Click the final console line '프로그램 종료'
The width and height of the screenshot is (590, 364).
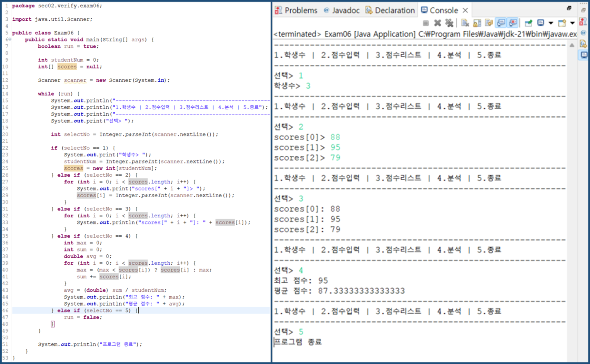(x=298, y=342)
